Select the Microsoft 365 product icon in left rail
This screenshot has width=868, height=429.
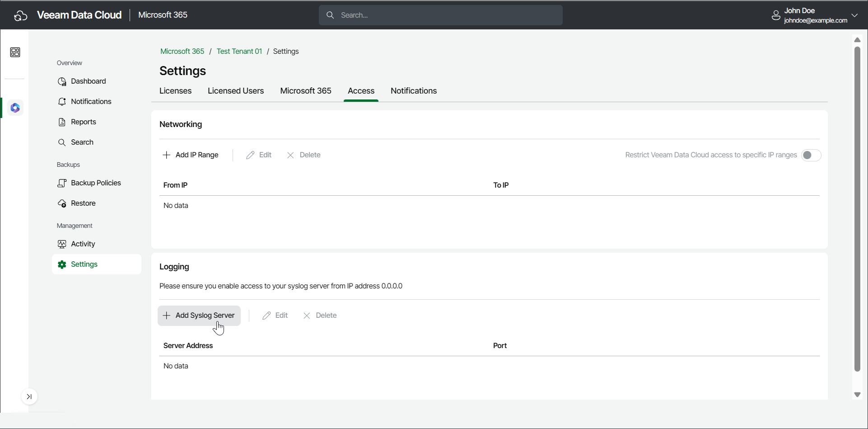(x=15, y=108)
